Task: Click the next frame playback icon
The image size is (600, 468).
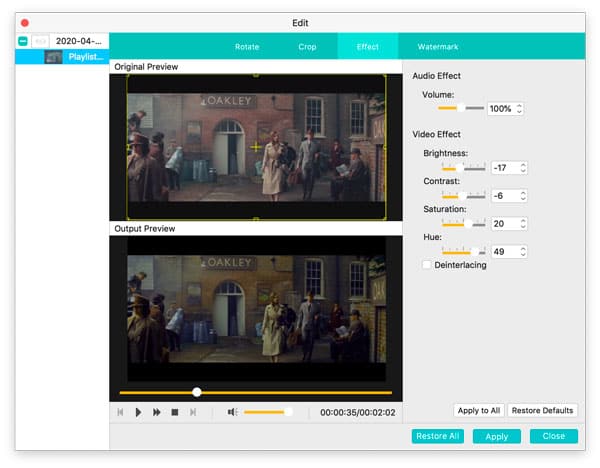Action: pos(193,412)
